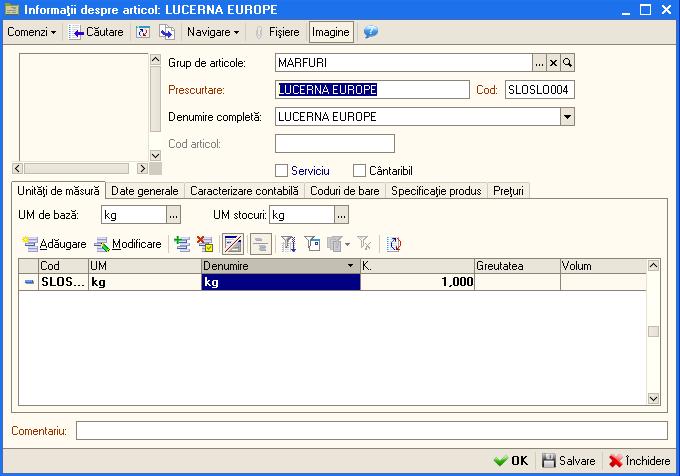Viewport: 680px width, 476px height.
Task: Click the Cod articol input field
Action: [x=335, y=143]
